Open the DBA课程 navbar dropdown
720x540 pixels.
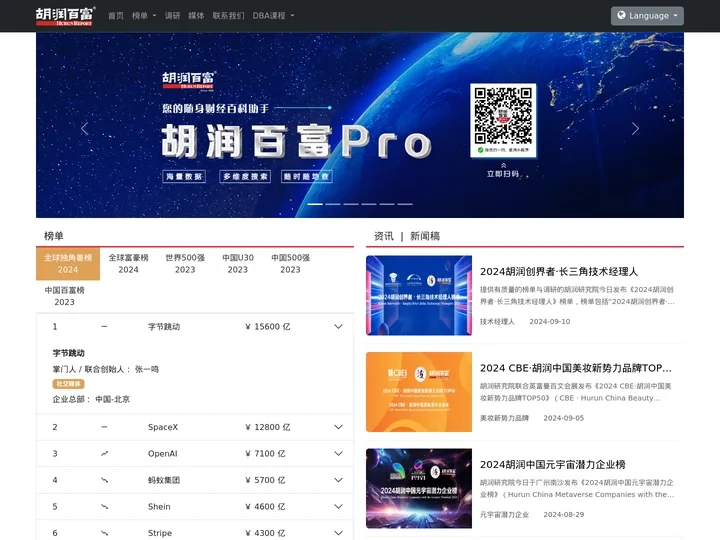click(x=273, y=16)
